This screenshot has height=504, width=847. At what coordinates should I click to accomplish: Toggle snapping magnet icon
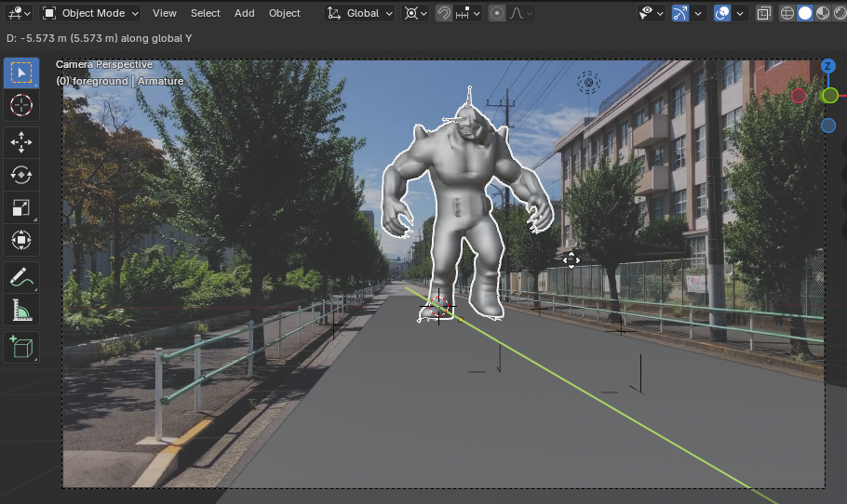pos(445,13)
